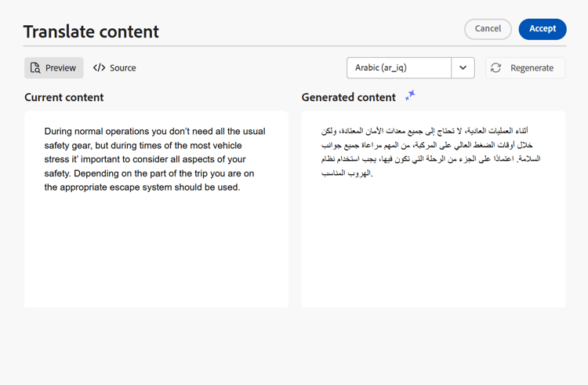
Task: Click the Translate content title
Action: [91, 31]
